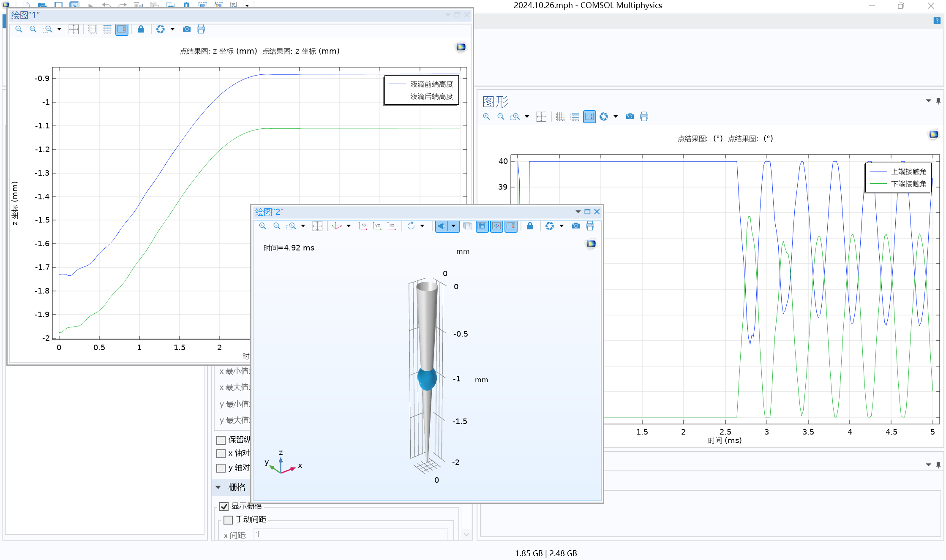Enable 显示栅格 checkbox in 栅格 section
The width and height of the screenshot is (946, 560).
(x=225, y=507)
